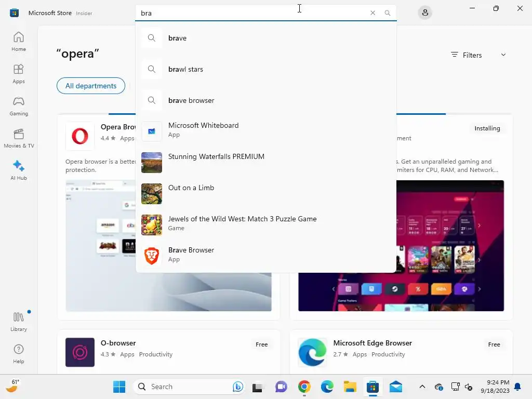This screenshot has width=532, height=399.
Task: Launch Google Chrome from taskbar
Action: 304,387
